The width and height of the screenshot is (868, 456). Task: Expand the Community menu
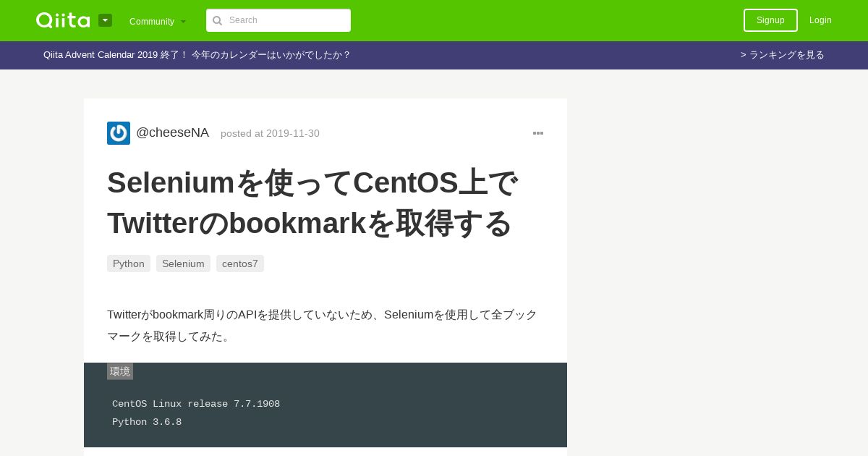pyautogui.click(x=158, y=21)
